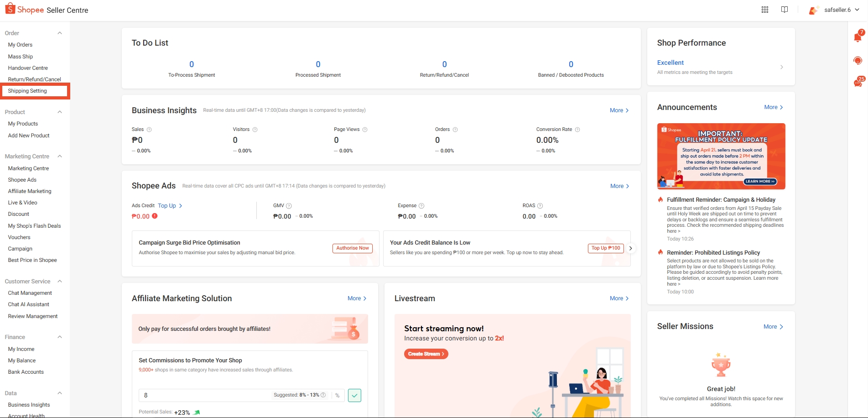
Task: Collapse the Product sidebar section
Action: 60,112
